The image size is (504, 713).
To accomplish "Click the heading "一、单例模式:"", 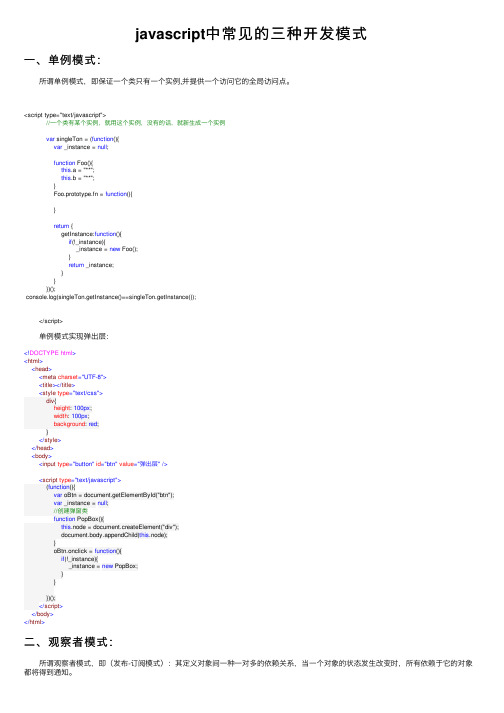I will [x=62, y=60].
